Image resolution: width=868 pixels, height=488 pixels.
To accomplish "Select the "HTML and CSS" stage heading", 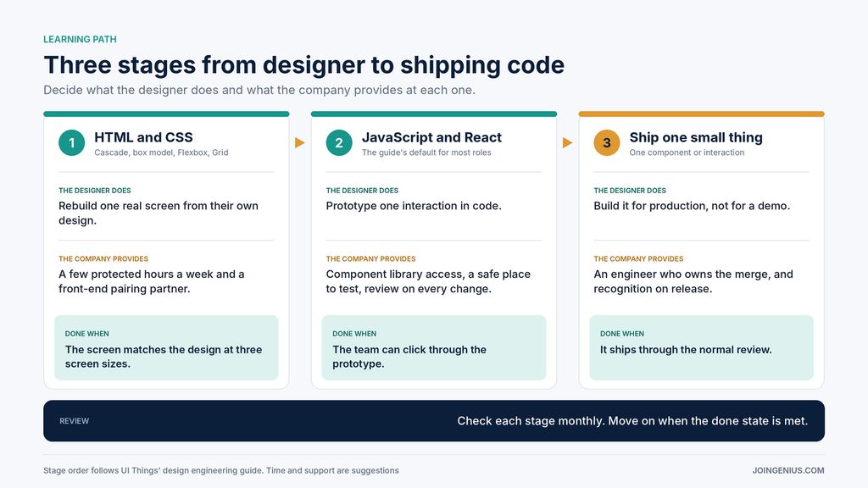I will [x=143, y=137].
